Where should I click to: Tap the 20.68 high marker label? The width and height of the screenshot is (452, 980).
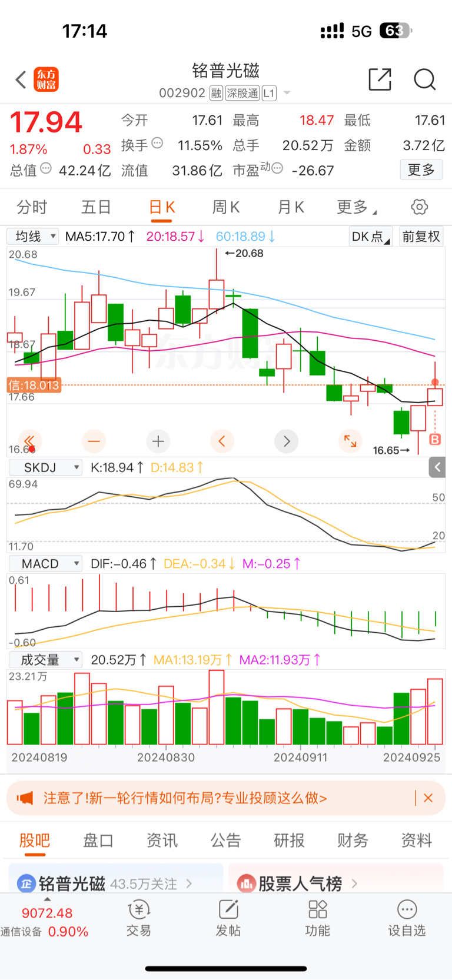click(x=245, y=254)
